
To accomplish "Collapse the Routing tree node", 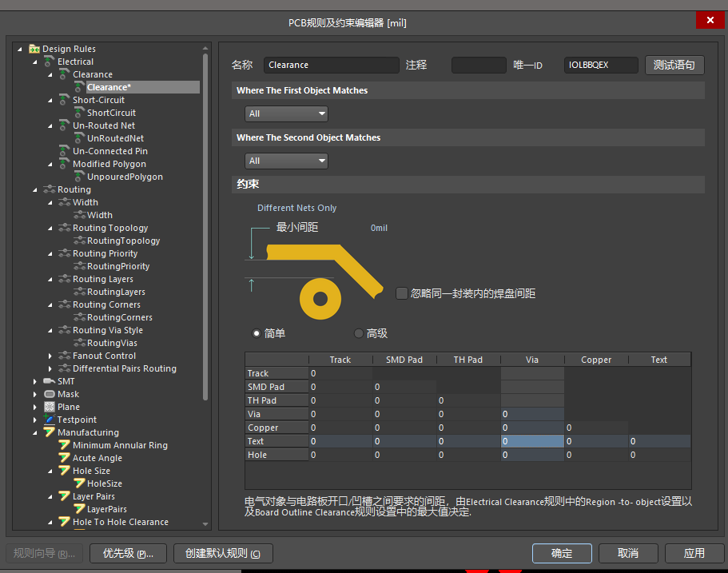I will [35, 189].
